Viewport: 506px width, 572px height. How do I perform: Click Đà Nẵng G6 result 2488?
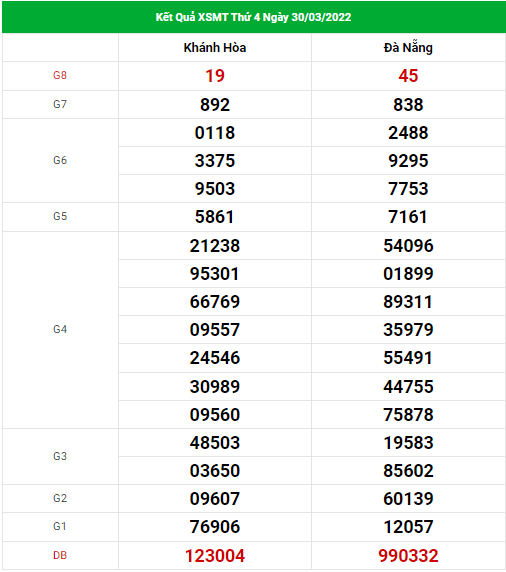coord(408,133)
